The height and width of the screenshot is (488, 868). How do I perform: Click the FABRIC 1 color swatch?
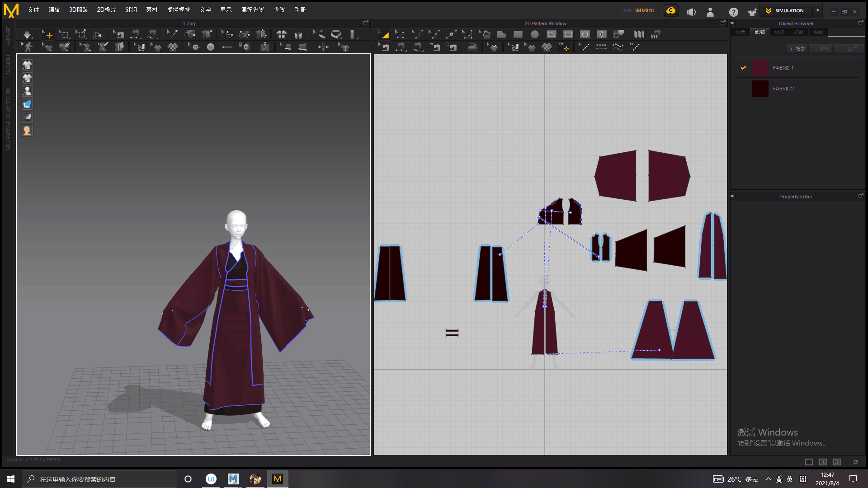click(760, 68)
